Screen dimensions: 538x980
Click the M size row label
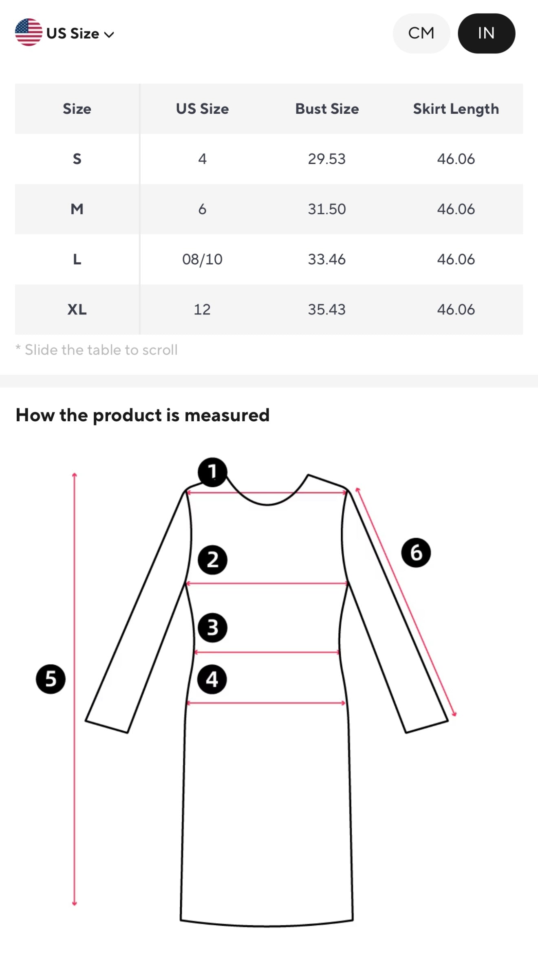click(x=77, y=209)
